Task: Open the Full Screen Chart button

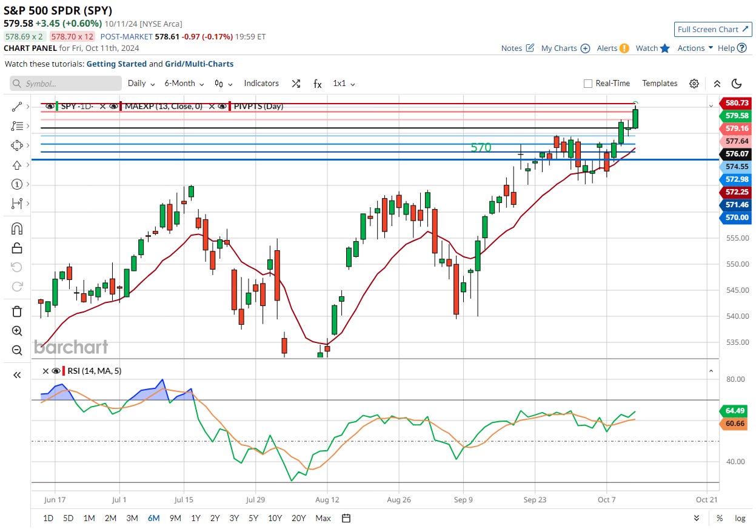Action: 713,29
